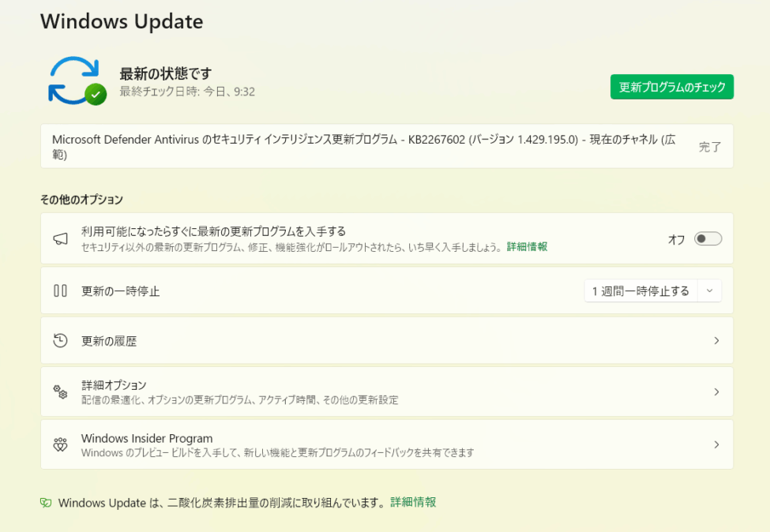
Task: Click the green checkmark badge icon
Action: (x=96, y=94)
